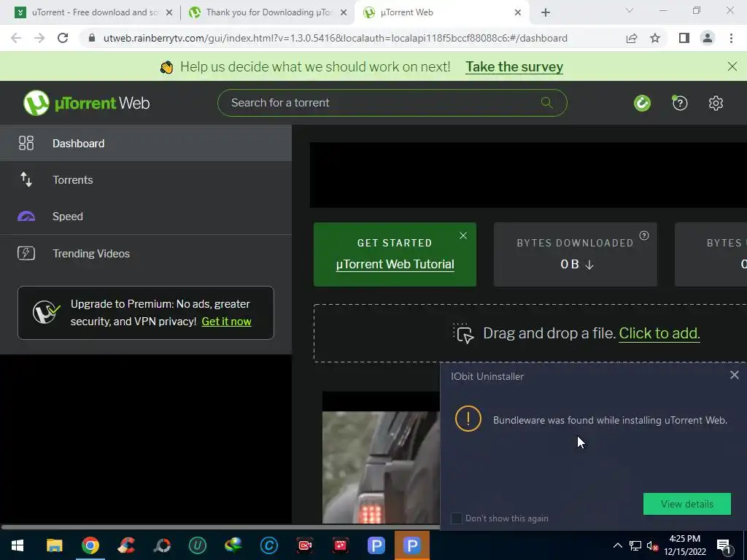Screen dimensions: 747x560
Task: Click the µTorrent Web logo
Action: [x=87, y=103]
